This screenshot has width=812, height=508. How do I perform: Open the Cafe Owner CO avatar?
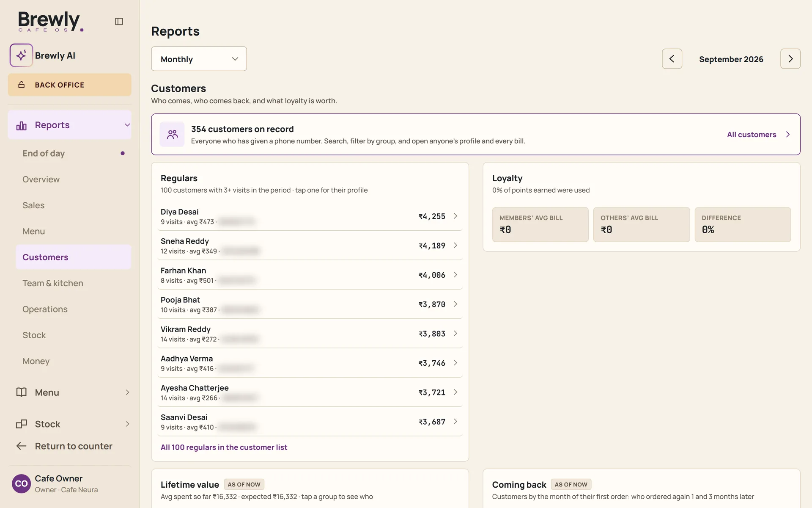(21, 484)
